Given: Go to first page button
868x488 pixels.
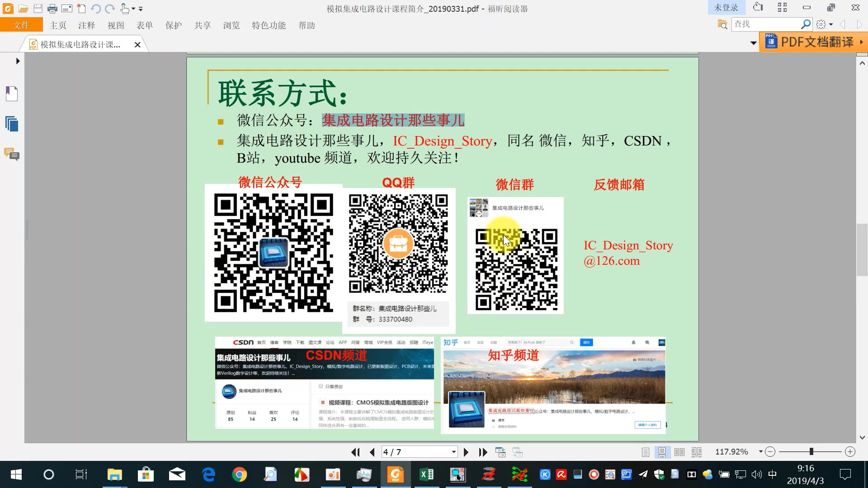Looking at the screenshot, I should [x=356, y=452].
